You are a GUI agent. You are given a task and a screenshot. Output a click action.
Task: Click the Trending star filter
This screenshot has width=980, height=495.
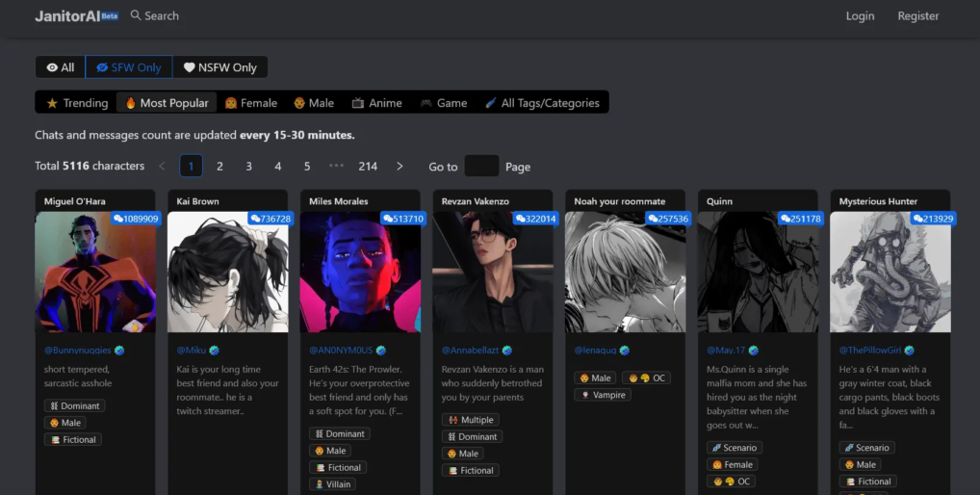(x=77, y=103)
